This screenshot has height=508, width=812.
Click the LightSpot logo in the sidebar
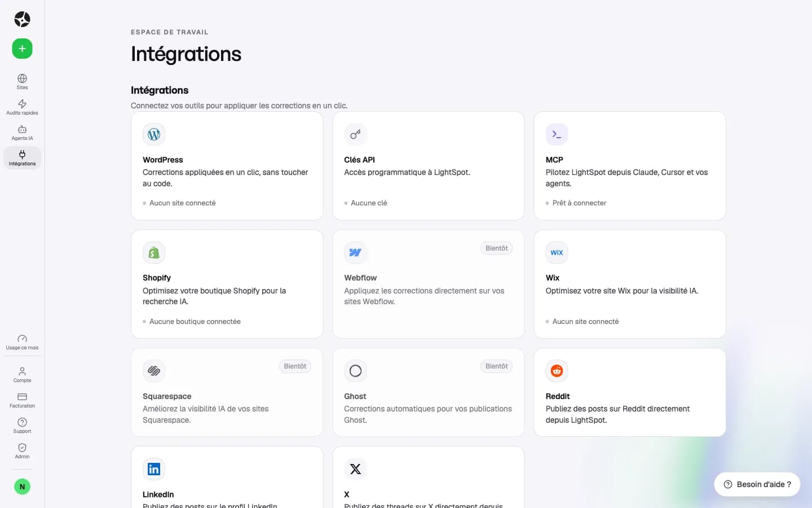point(22,19)
